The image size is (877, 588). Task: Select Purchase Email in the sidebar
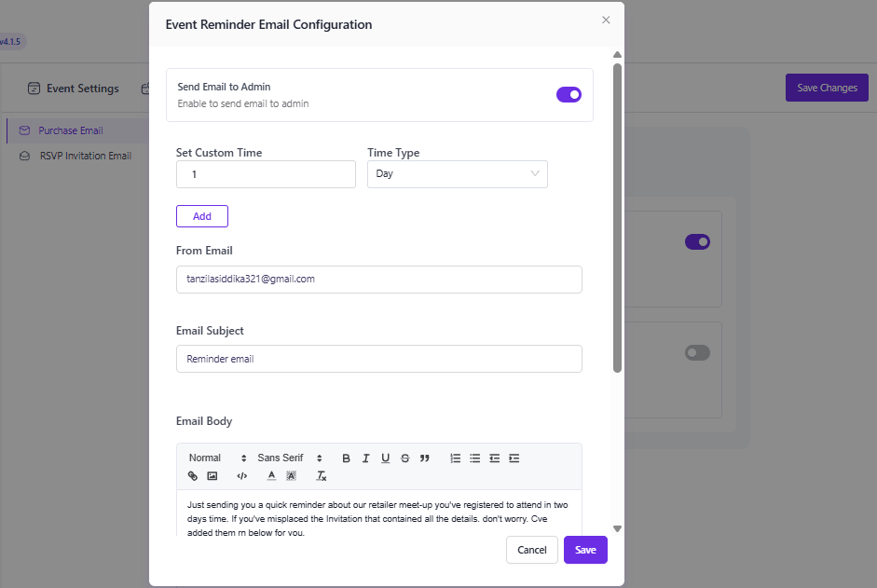click(71, 131)
